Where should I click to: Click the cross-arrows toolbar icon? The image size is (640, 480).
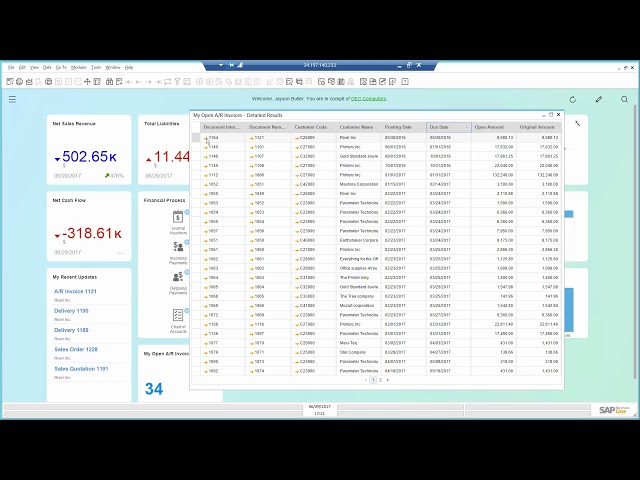point(87,82)
